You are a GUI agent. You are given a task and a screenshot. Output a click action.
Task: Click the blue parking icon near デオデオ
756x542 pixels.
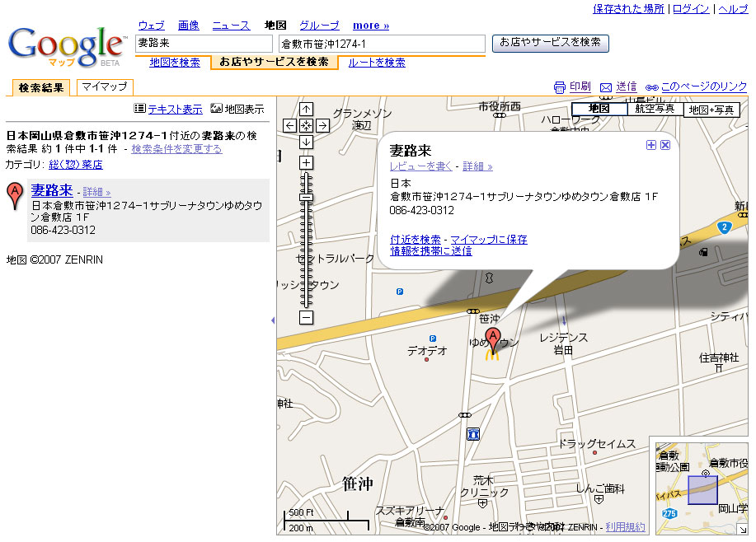tap(433, 339)
